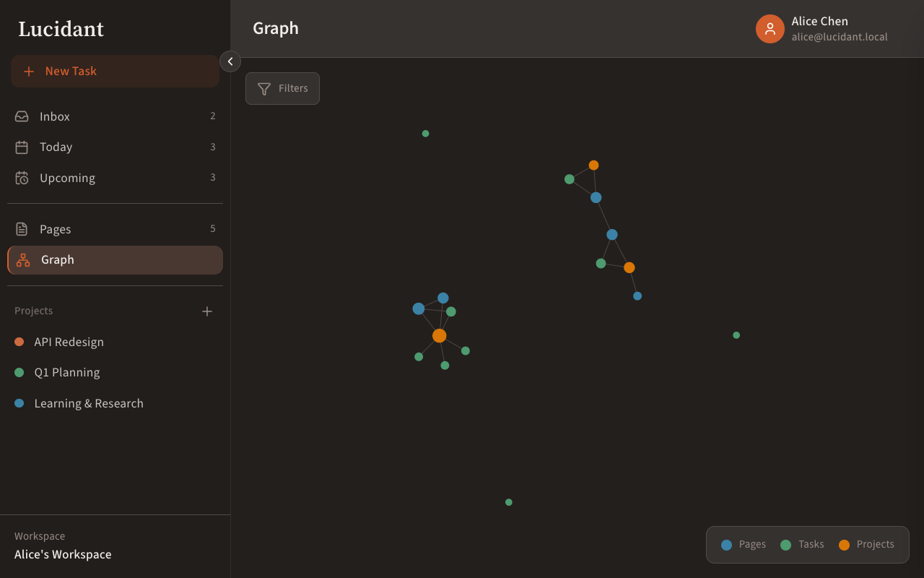Select the Today calendar icon
Viewport: 924px width, 578px height.
pyautogui.click(x=22, y=147)
